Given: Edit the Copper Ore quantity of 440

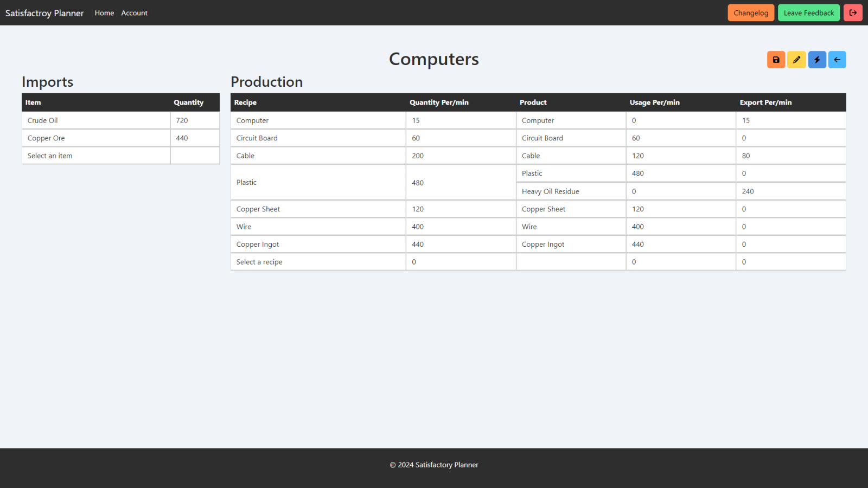Looking at the screenshot, I should click(x=182, y=138).
